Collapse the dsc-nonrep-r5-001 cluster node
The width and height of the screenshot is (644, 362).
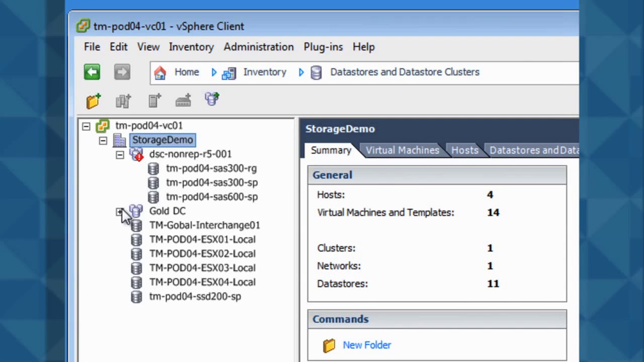[x=120, y=155]
